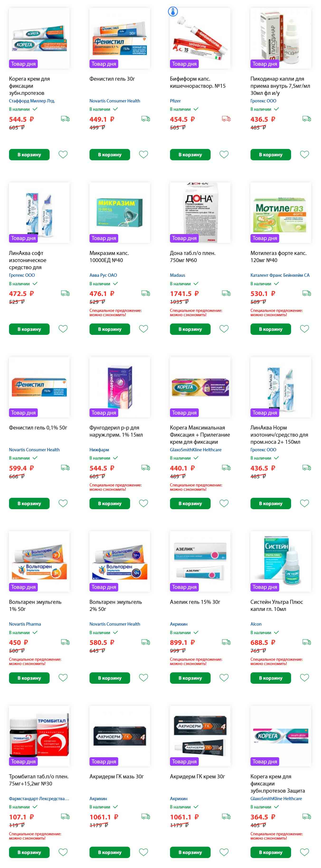Click the delivery truck icon for Азелик гель
Screen dimensions: 321x868
coord(226,642)
